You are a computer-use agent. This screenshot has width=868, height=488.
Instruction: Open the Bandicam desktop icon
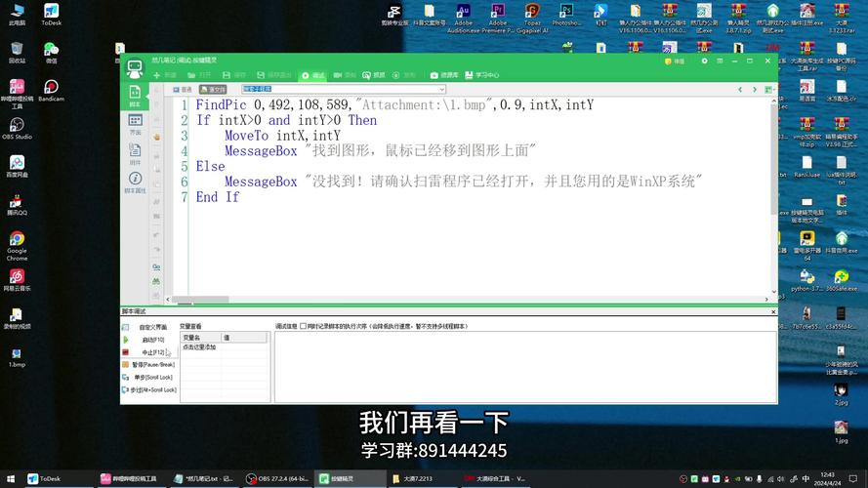51,91
